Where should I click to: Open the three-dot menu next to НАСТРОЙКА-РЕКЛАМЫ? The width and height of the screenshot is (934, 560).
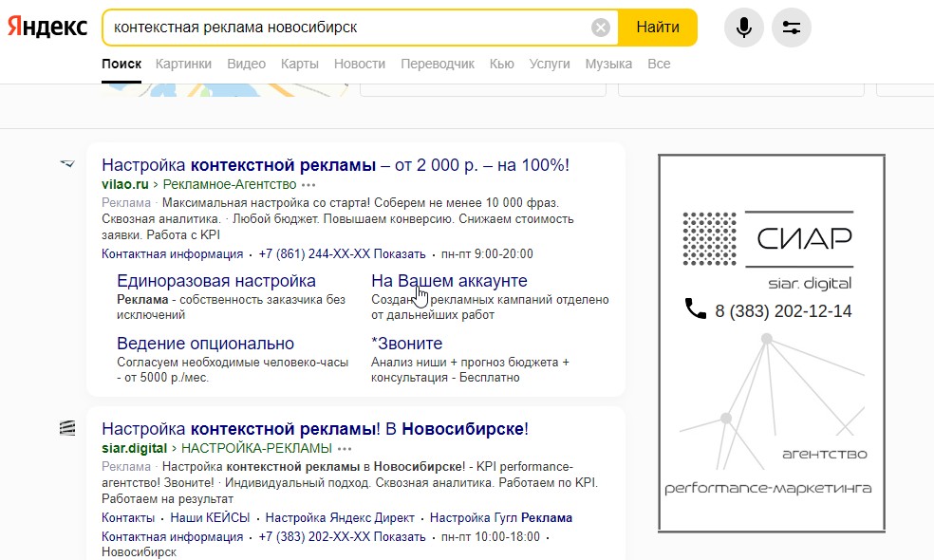pyautogui.click(x=345, y=449)
